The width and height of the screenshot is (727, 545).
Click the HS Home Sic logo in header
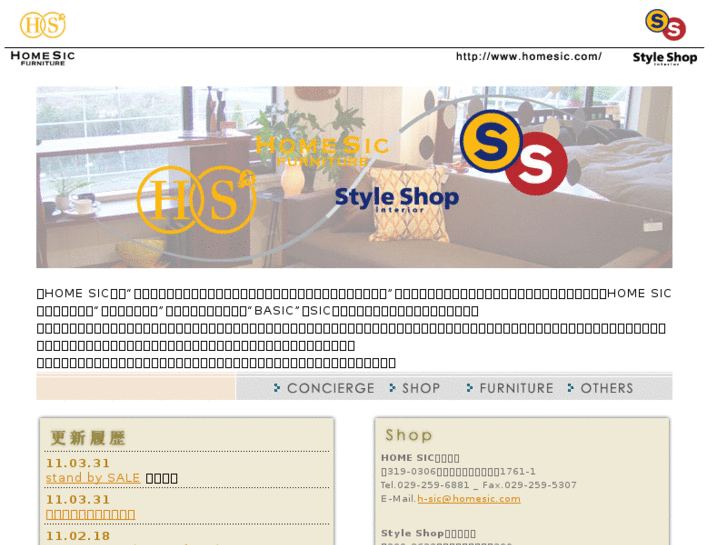(x=43, y=25)
